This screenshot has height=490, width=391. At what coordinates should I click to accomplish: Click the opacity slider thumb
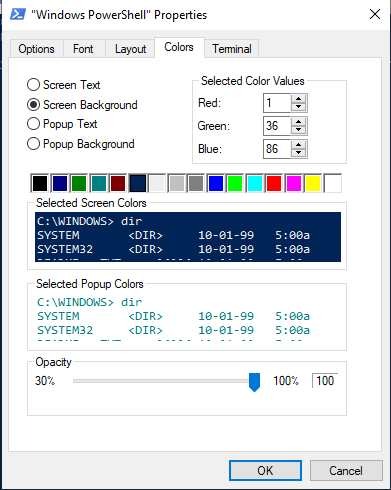(254, 382)
